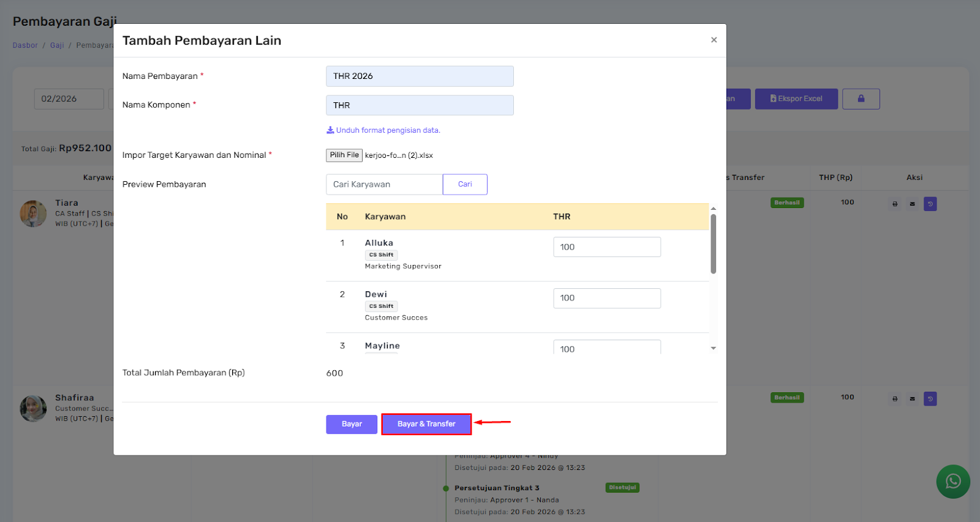This screenshot has width=980, height=522.
Task: Focus the Nama Pembayaran input field
Action: coord(420,76)
